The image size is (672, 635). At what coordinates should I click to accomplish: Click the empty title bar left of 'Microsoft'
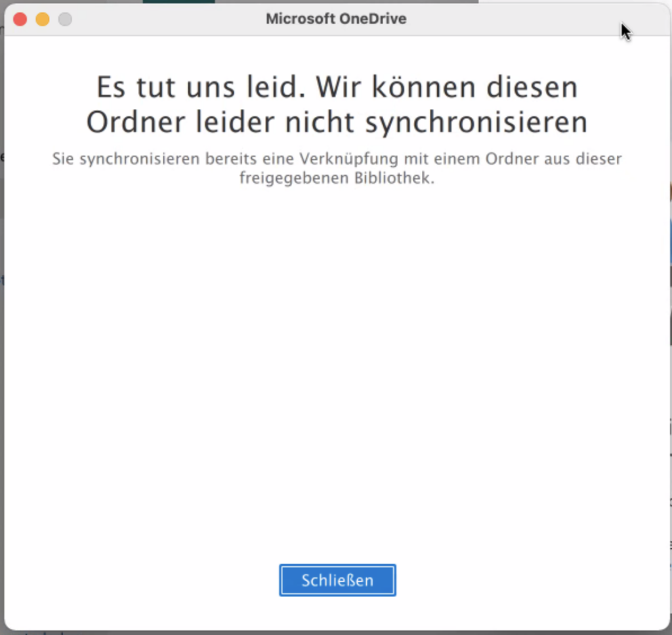click(164, 19)
